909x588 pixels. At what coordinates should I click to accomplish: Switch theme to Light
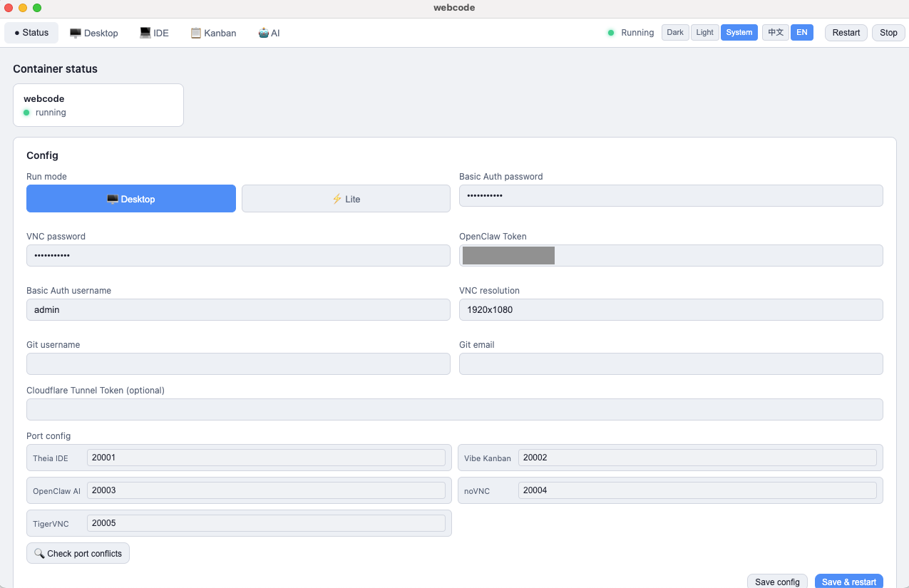(x=704, y=33)
